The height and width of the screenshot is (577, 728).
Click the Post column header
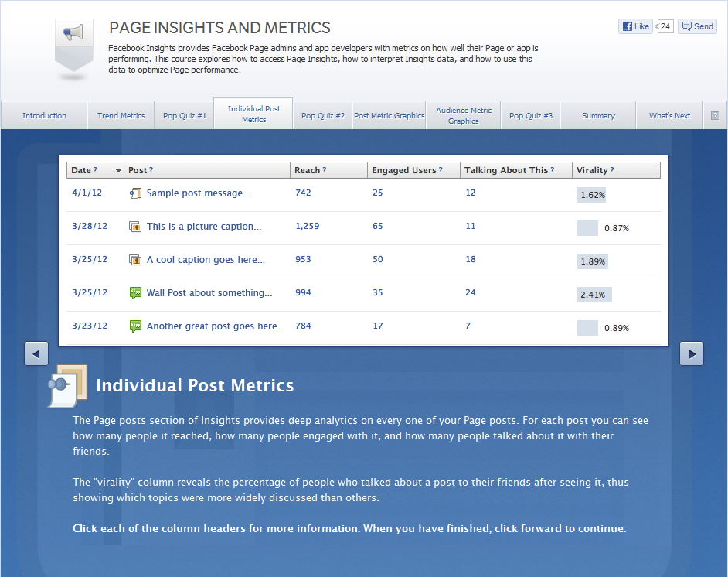tap(206, 170)
